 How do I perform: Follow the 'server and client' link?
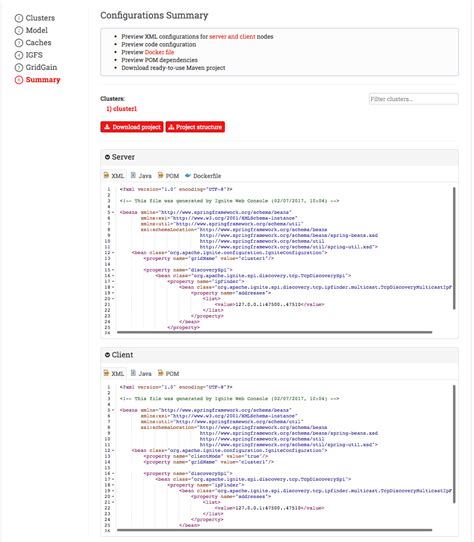232,37
